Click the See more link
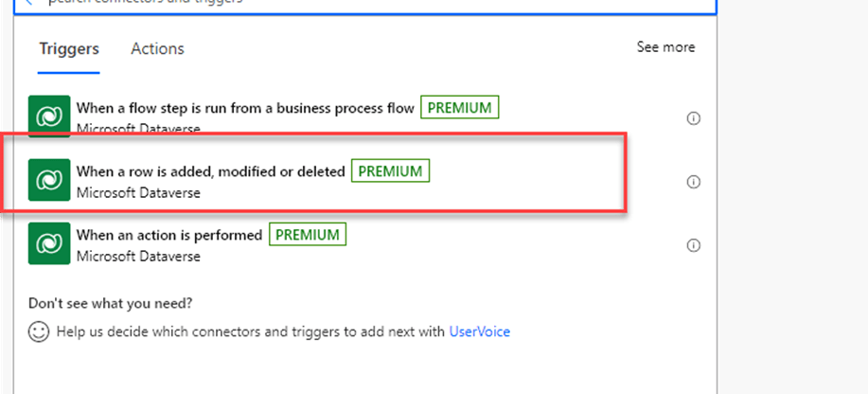 [x=665, y=47]
